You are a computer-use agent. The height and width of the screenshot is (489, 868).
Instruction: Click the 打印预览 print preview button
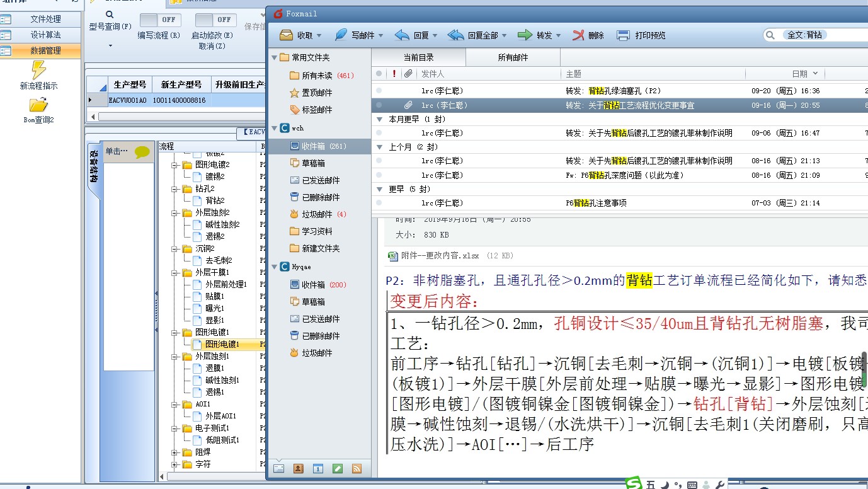click(641, 35)
